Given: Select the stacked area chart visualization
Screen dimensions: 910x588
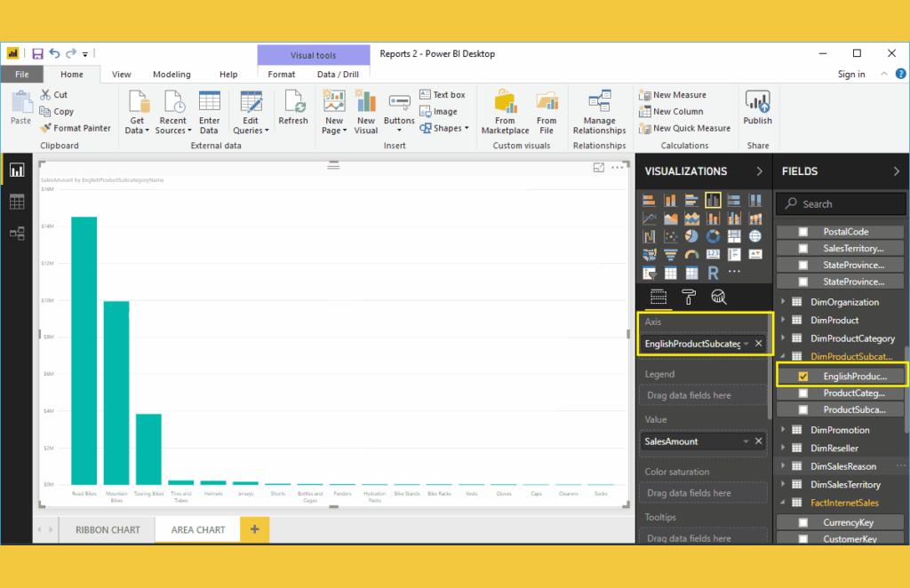Looking at the screenshot, I should [691, 219].
